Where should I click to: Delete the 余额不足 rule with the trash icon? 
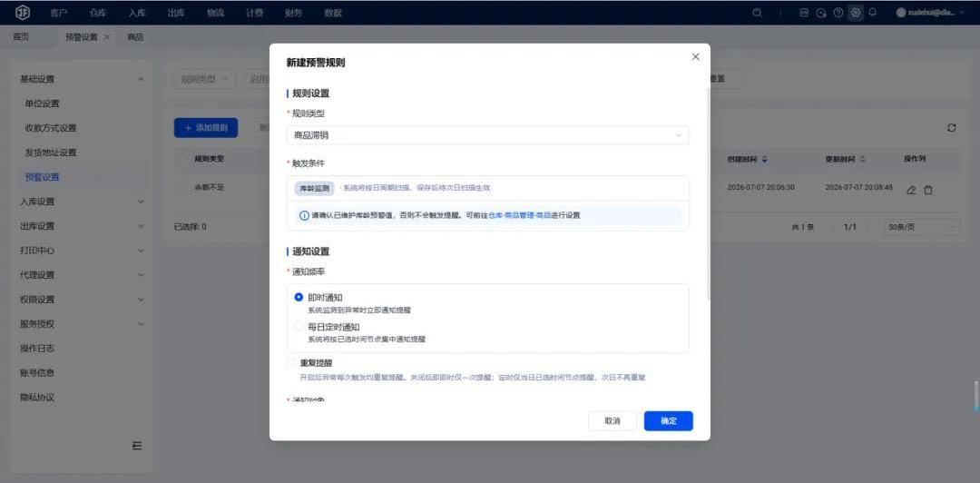tap(928, 190)
